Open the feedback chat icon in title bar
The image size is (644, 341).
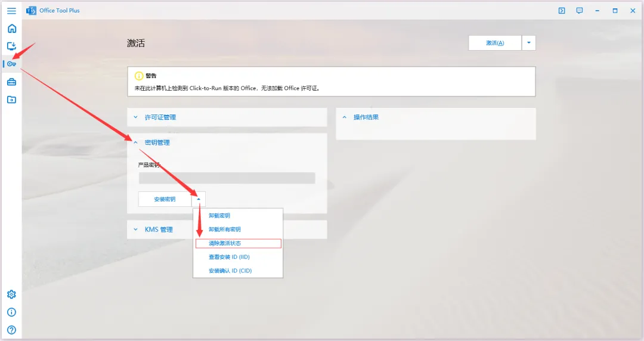(579, 11)
